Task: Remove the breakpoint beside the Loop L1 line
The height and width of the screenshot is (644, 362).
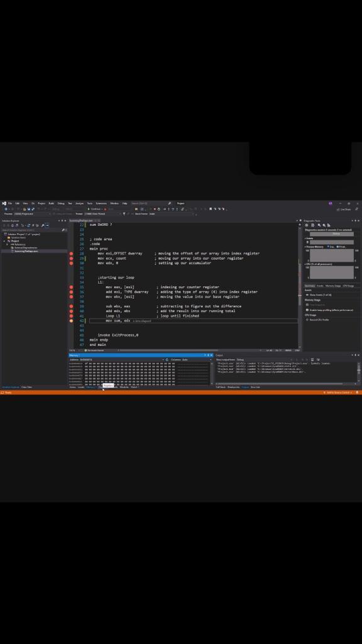Action: click(x=71, y=316)
